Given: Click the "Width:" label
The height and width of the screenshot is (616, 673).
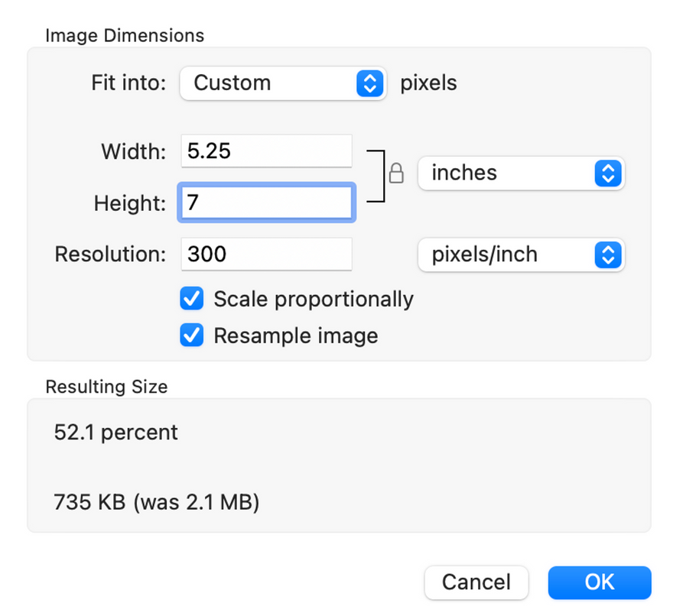Looking at the screenshot, I should [133, 151].
